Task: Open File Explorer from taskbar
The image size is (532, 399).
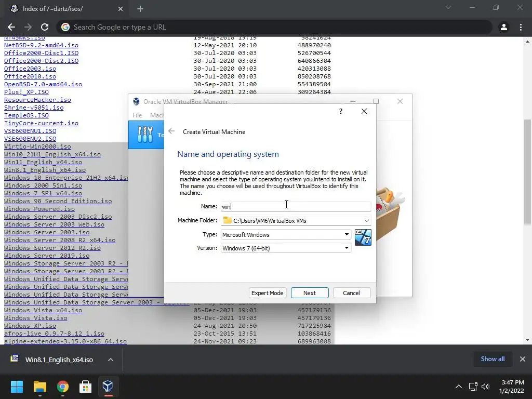Action: tap(39, 386)
